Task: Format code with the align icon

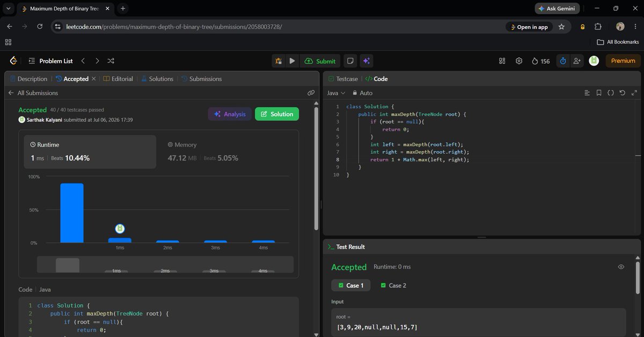Action: click(x=587, y=93)
